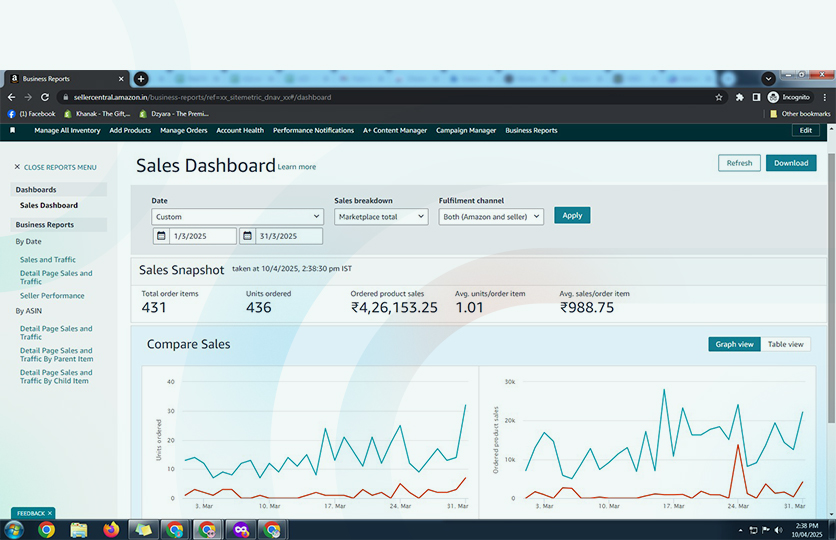Image resolution: width=836 pixels, height=540 pixels.
Task: Open a new browser tab
Action: coord(141,78)
